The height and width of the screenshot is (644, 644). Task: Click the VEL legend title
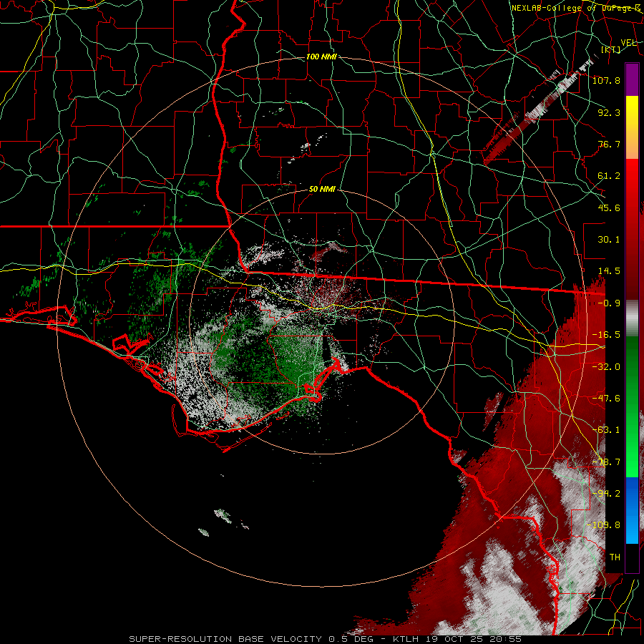628,43
